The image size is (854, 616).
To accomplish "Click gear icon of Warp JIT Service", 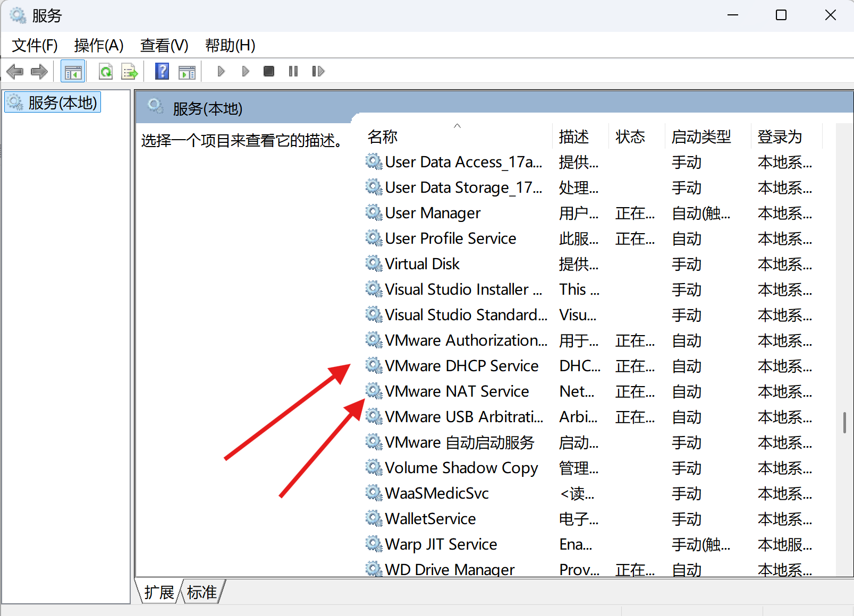I will pos(374,544).
